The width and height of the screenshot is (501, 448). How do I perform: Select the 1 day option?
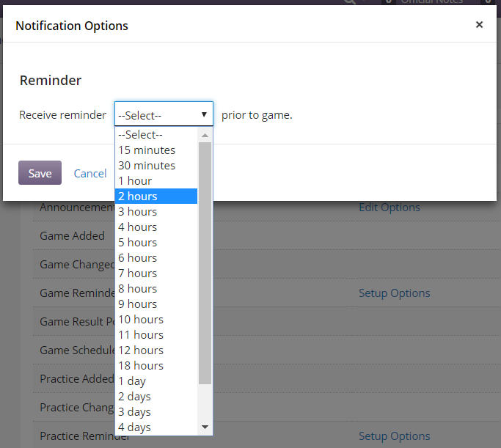[x=156, y=381]
